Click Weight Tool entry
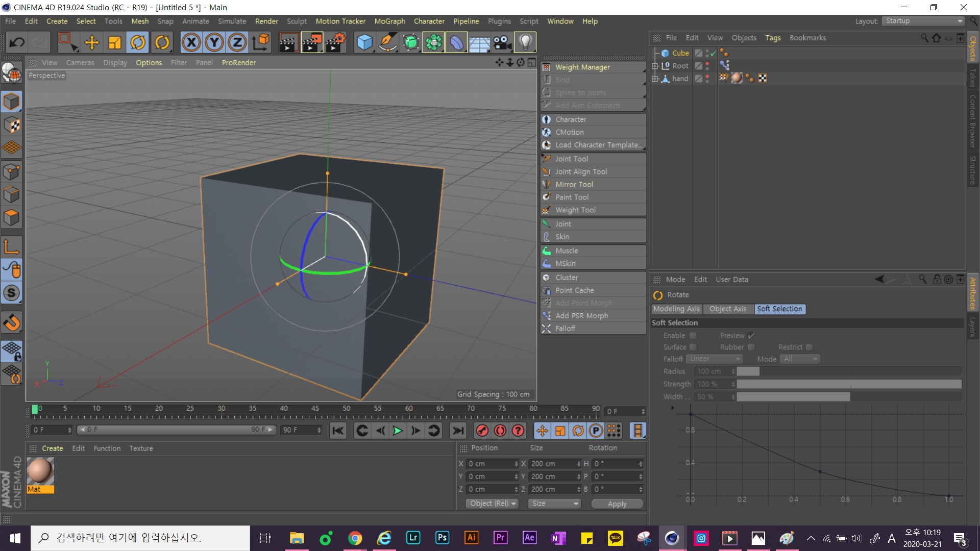The height and width of the screenshot is (551, 980). pyautogui.click(x=593, y=210)
